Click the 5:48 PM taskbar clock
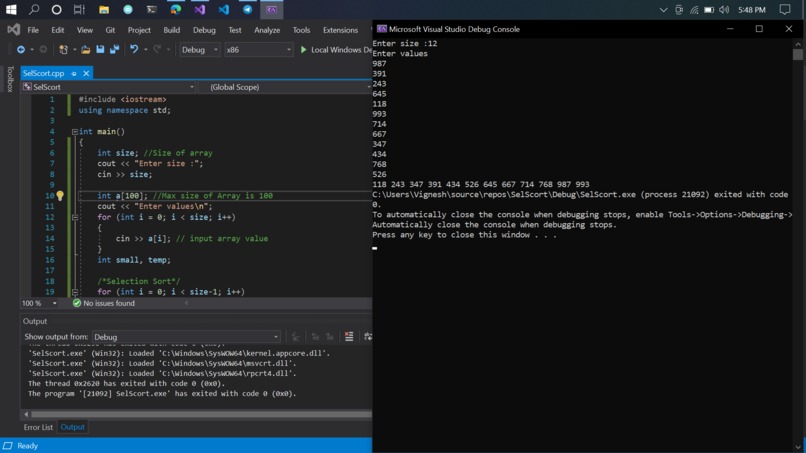The image size is (806, 453). 752,10
